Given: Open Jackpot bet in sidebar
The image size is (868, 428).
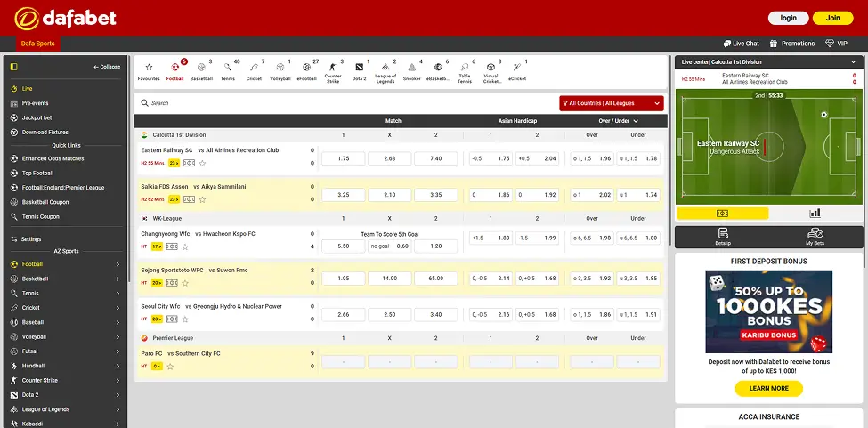Looking at the screenshot, I should point(37,117).
